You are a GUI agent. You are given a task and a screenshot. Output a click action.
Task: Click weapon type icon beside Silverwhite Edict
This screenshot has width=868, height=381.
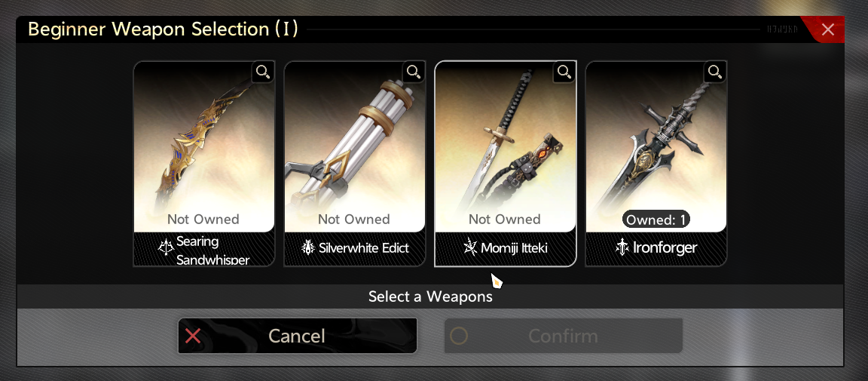click(307, 248)
